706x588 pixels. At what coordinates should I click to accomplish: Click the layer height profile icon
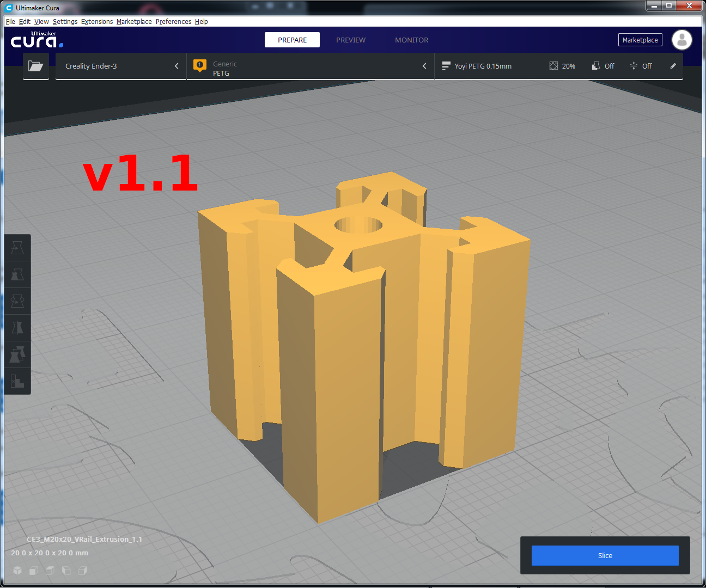(x=446, y=66)
